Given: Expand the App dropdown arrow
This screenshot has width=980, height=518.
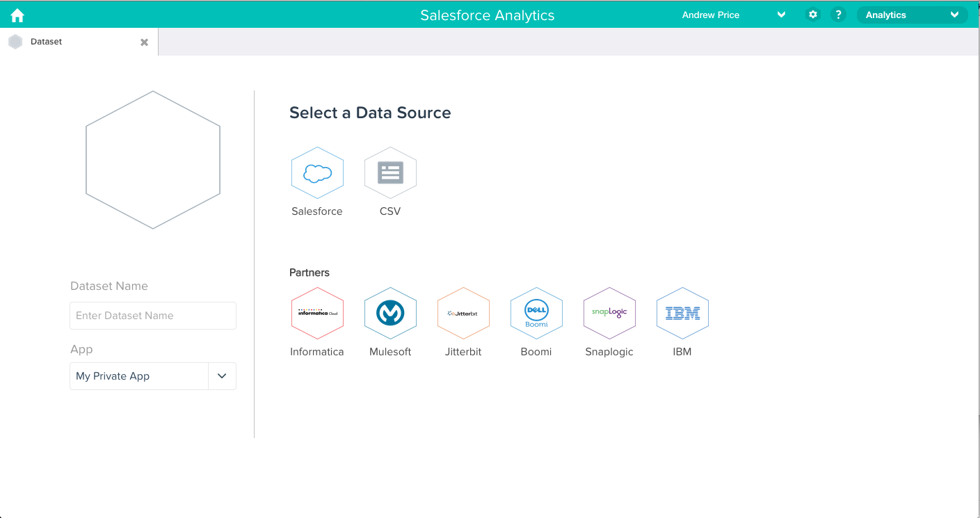Looking at the screenshot, I should click(x=222, y=376).
